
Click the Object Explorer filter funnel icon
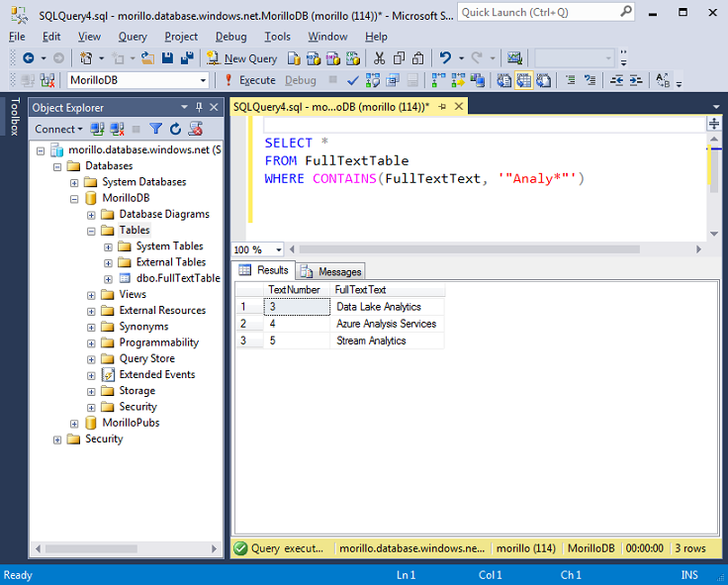pos(155,129)
